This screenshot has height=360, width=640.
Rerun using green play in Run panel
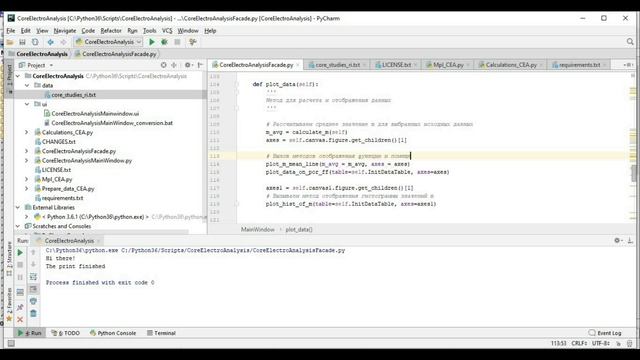(x=20, y=253)
